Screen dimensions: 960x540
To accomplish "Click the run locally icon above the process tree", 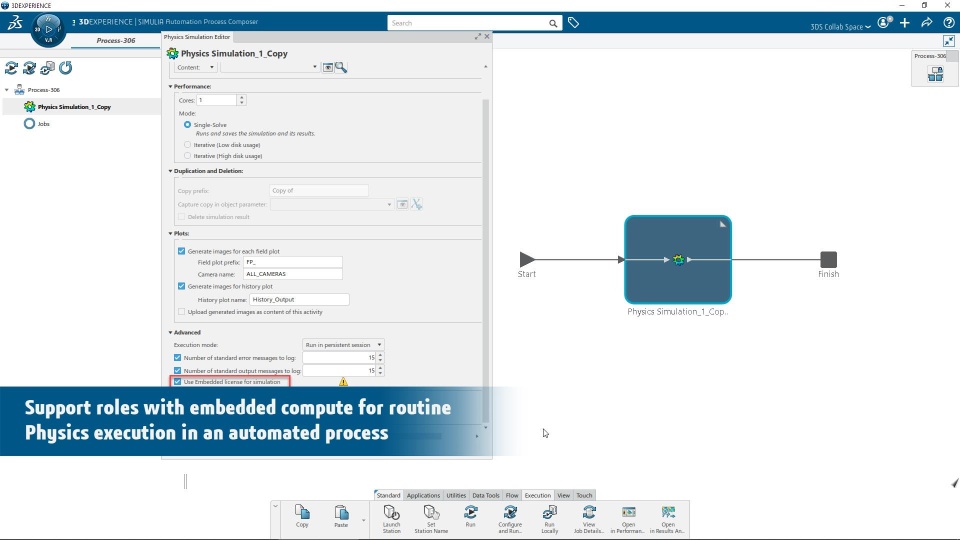I will pos(47,68).
